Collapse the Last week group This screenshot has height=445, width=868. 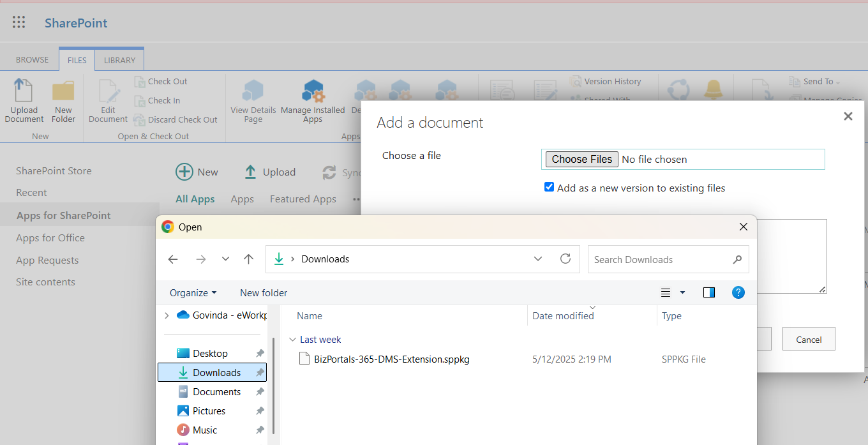point(292,340)
